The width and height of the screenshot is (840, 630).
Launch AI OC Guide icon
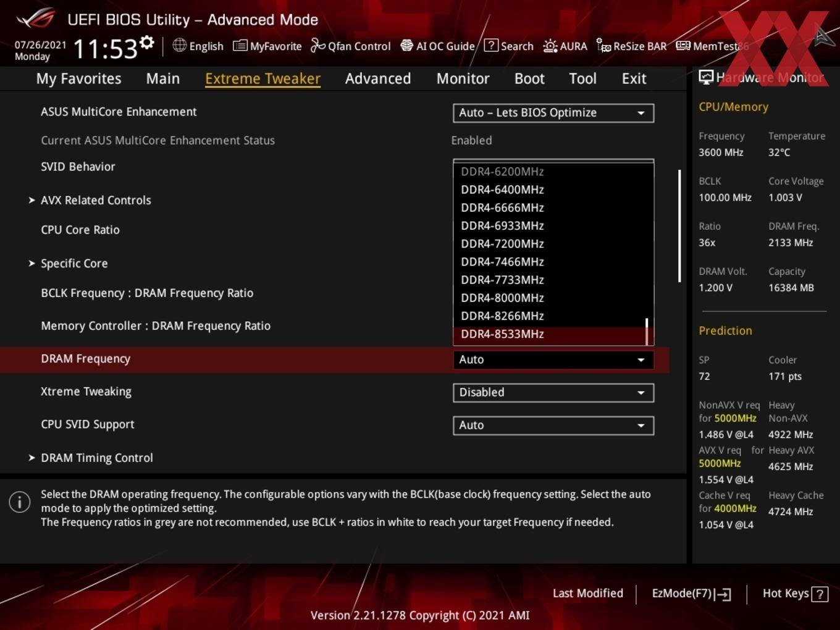click(x=406, y=46)
